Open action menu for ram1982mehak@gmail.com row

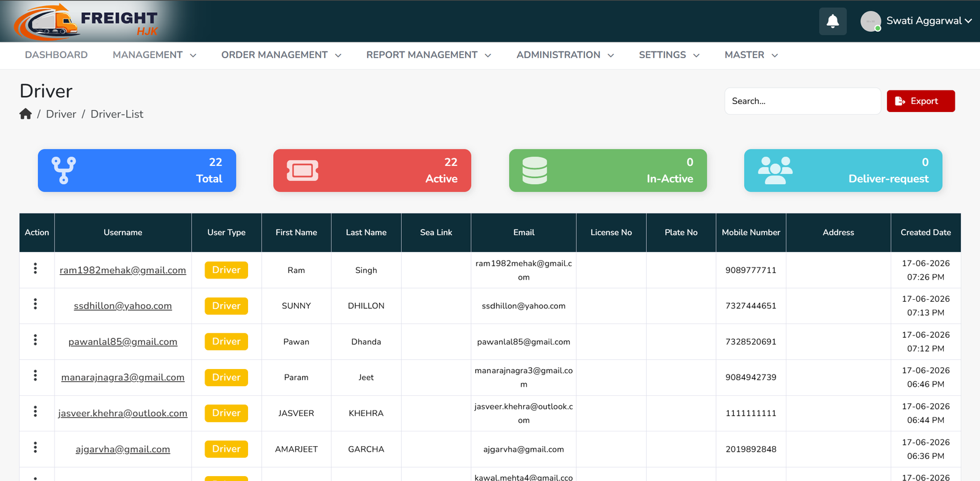point(36,268)
